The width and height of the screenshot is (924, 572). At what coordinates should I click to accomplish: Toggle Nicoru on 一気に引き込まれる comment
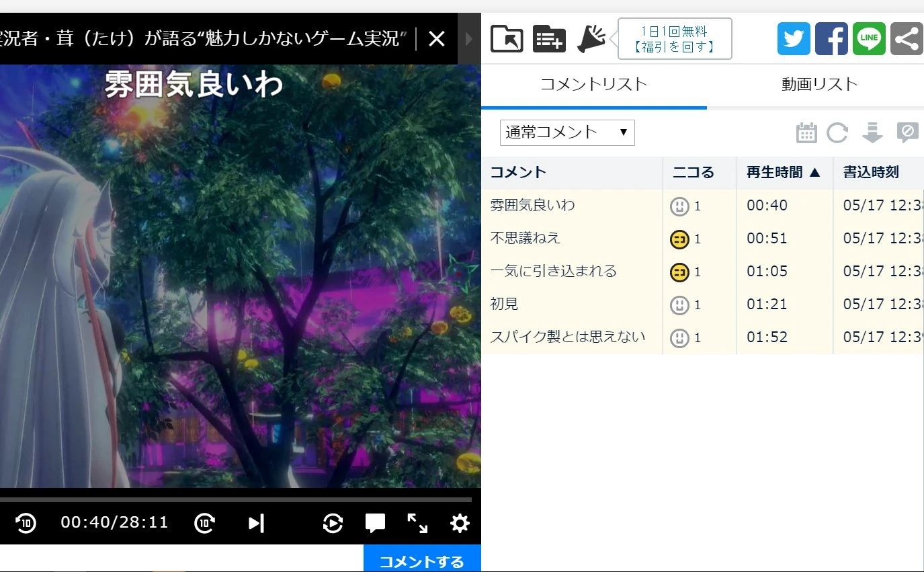click(679, 272)
